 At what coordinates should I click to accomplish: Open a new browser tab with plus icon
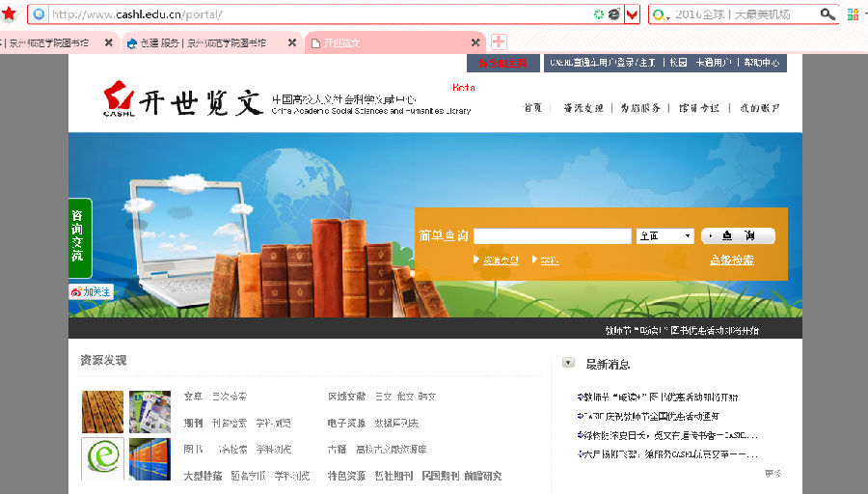499,42
